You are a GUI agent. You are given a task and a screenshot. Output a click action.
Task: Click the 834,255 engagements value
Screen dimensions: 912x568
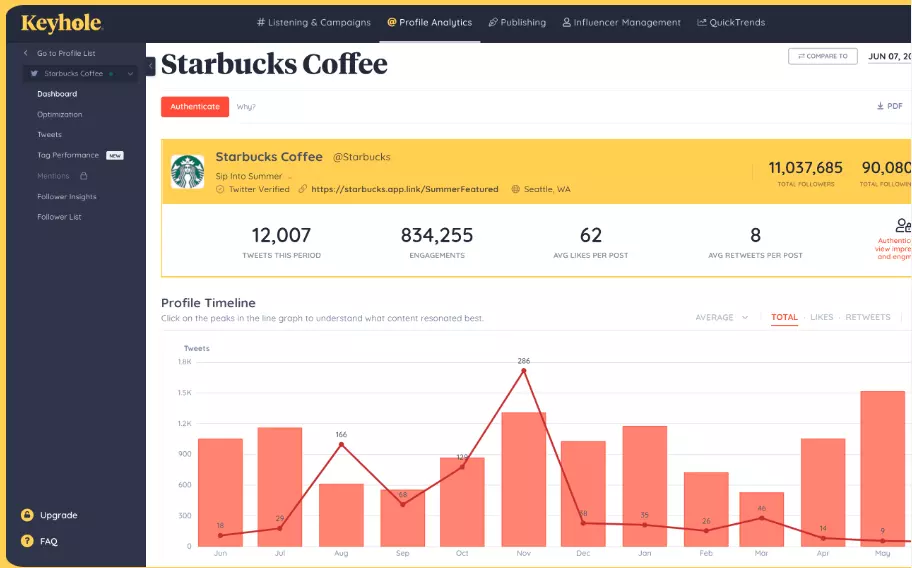click(x=437, y=235)
